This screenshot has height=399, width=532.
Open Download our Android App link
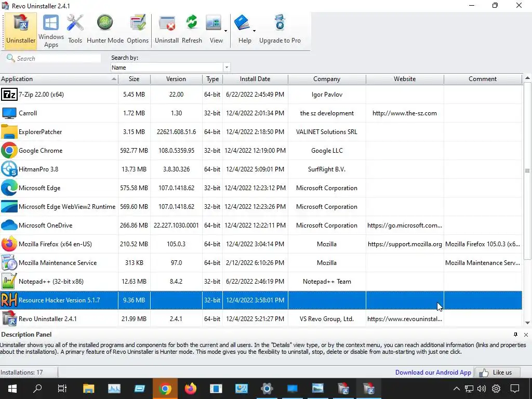[433, 372]
